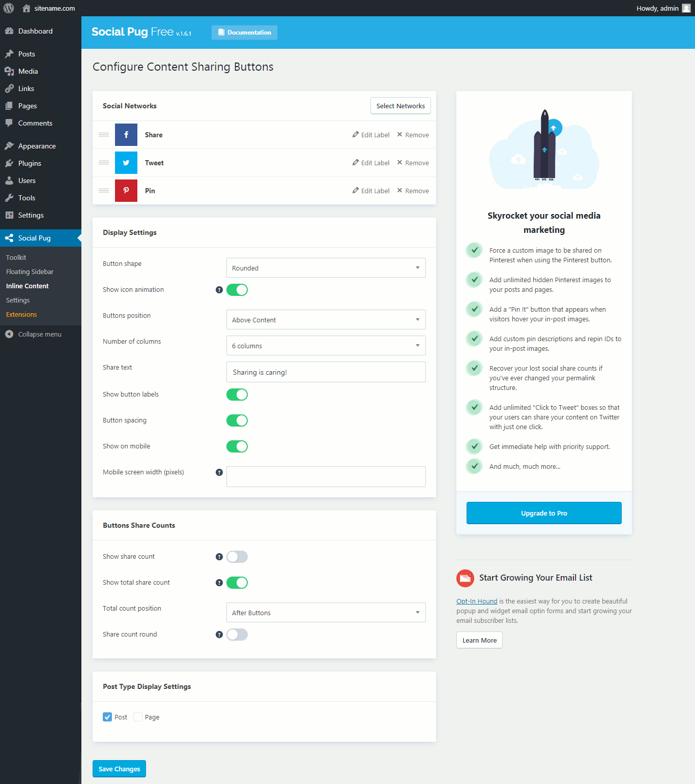The height and width of the screenshot is (784, 695).
Task: Open Settings under Social Pug submenu
Action: tap(18, 300)
